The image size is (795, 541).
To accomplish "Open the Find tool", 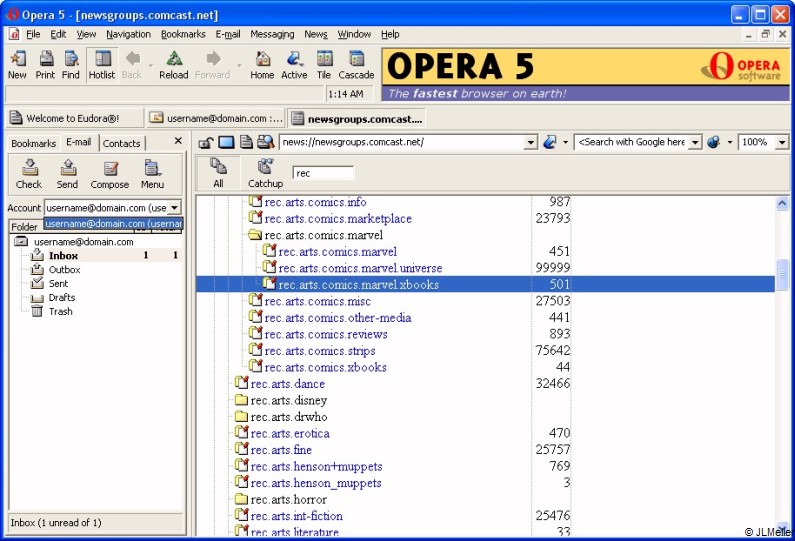I will (x=71, y=65).
